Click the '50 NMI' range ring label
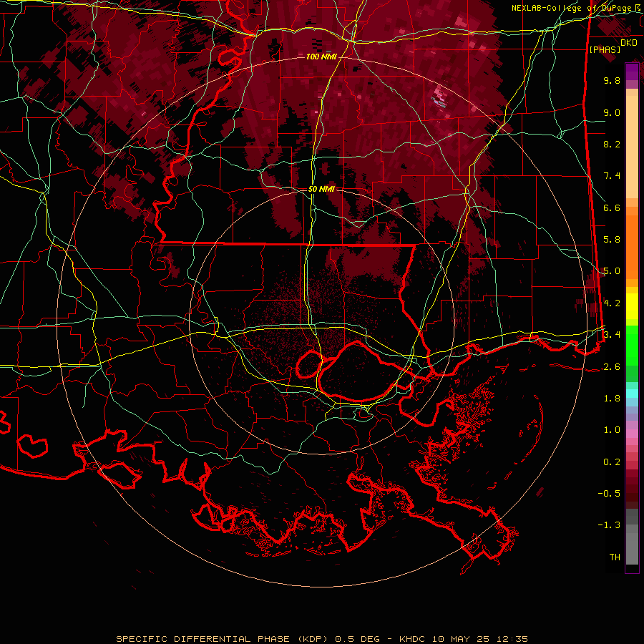The height and width of the screenshot is (644, 644). point(321,190)
